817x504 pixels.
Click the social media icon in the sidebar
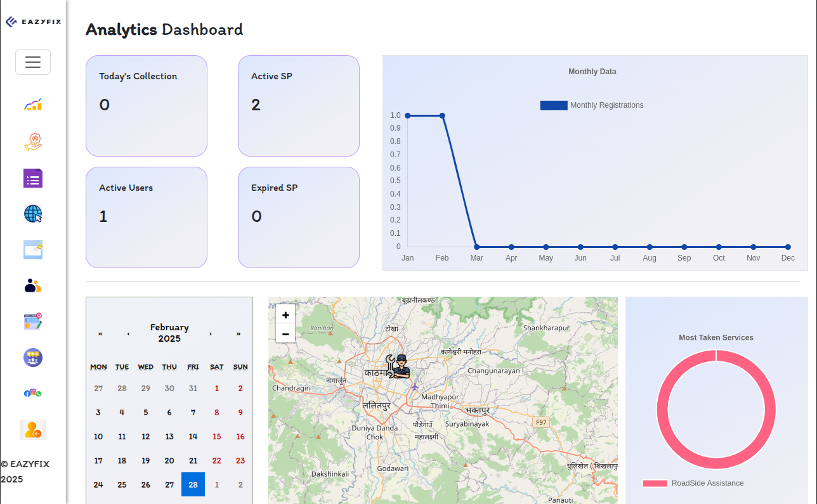pos(33,393)
